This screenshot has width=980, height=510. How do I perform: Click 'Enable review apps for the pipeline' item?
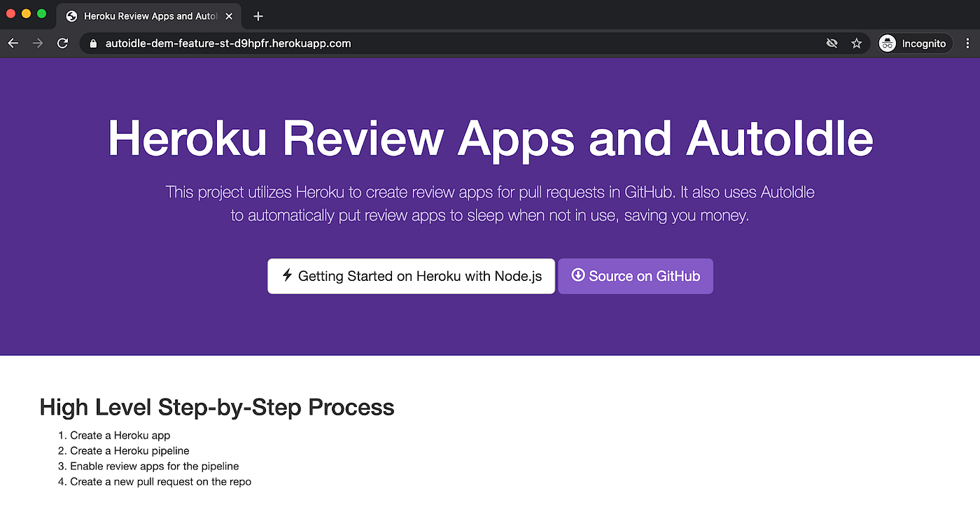(x=154, y=466)
